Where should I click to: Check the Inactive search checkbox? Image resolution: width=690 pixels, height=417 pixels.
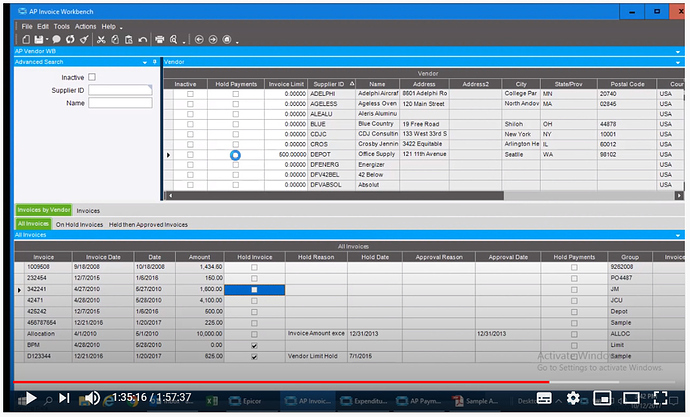93,77
